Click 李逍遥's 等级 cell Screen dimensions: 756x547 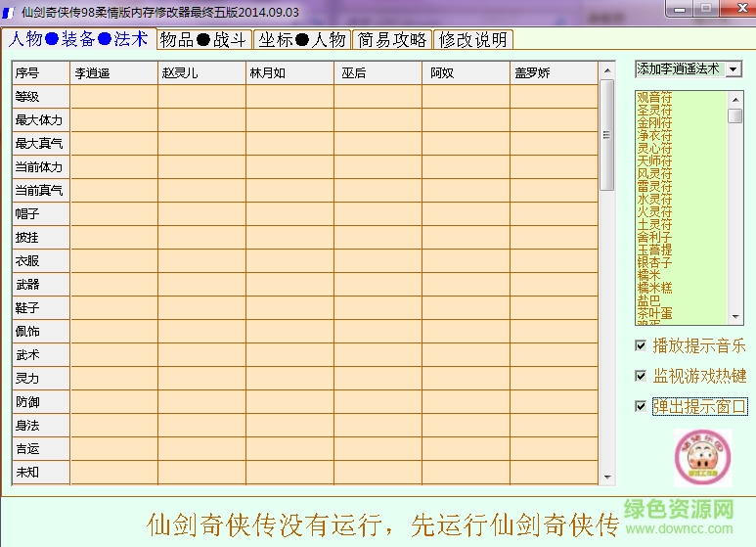point(113,97)
